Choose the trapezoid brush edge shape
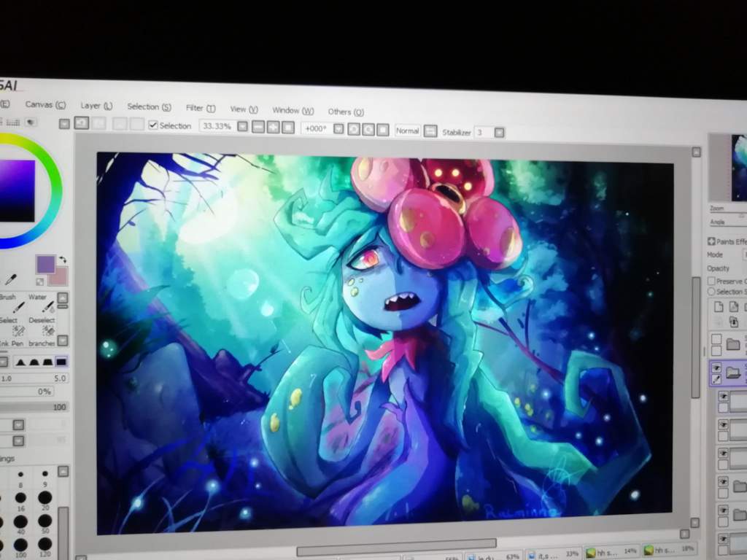The height and width of the screenshot is (560, 747). (47, 362)
